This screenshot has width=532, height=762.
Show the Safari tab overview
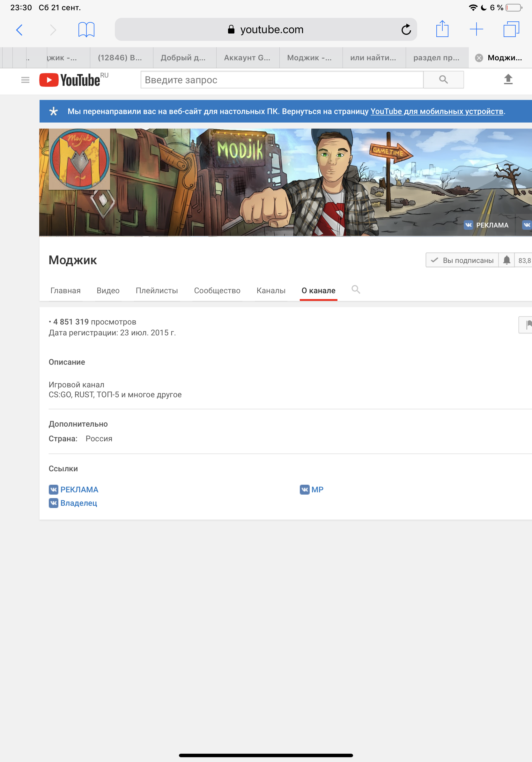coord(511,29)
